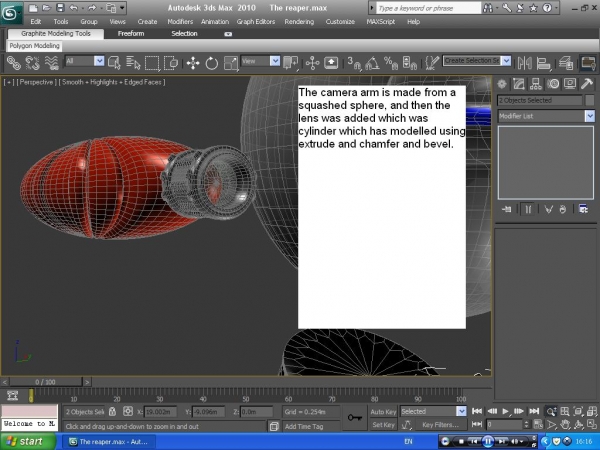Toggle the Selection Lock padlock
The height and width of the screenshot is (450, 600).
112,412
